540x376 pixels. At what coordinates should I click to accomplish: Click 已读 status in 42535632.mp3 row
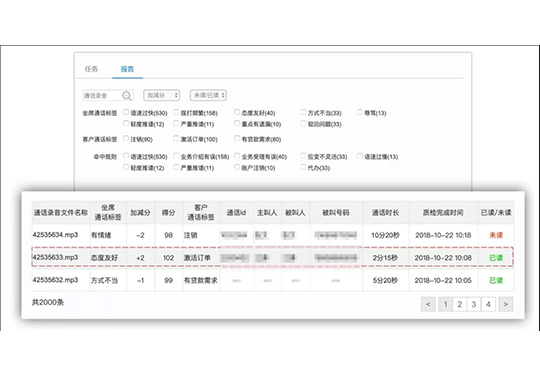click(496, 280)
